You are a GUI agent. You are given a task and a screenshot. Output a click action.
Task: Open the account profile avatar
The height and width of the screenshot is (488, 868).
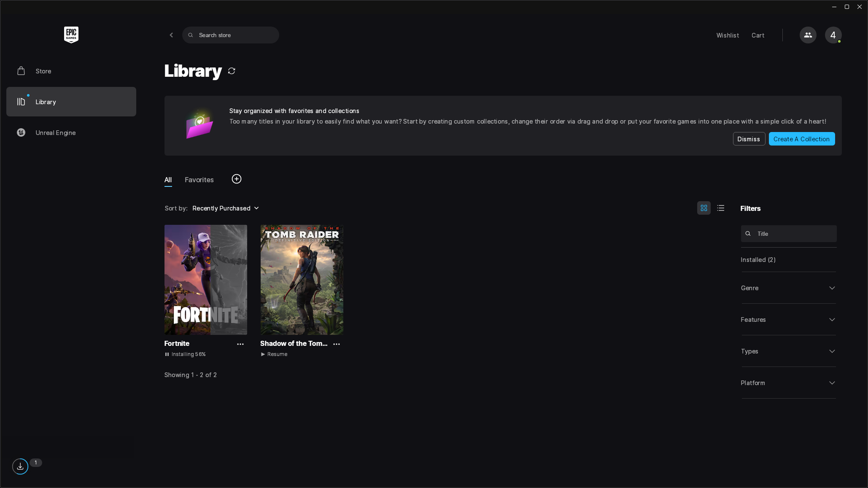tap(833, 35)
